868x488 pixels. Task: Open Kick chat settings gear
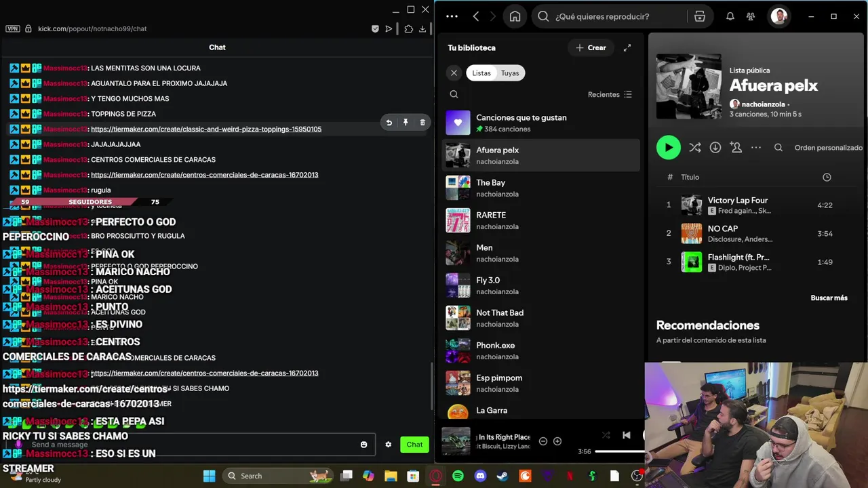389,445
